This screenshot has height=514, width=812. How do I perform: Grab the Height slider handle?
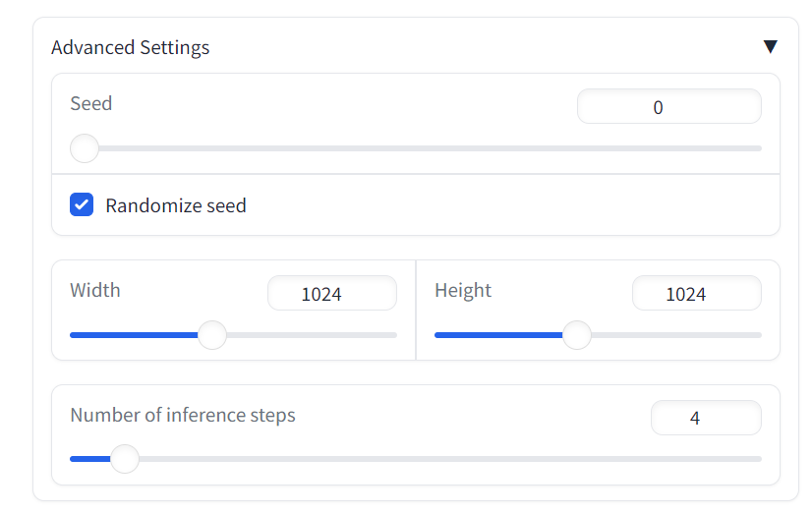[x=576, y=335]
